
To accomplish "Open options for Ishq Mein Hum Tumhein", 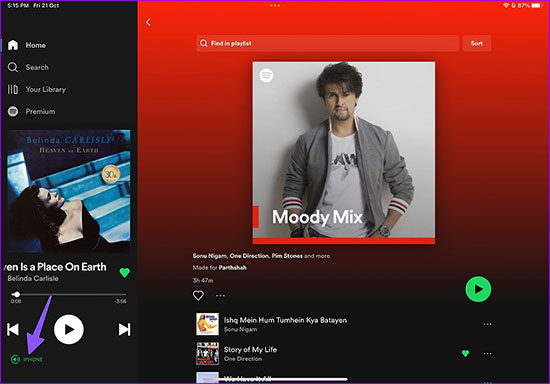I will pyautogui.click(x=487, y=324).
